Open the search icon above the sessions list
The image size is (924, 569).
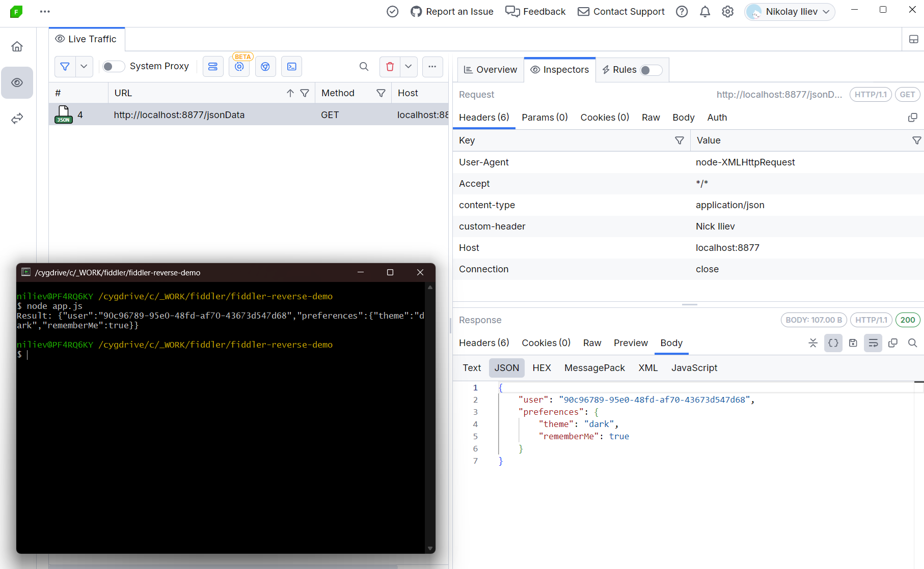[364, 66]
